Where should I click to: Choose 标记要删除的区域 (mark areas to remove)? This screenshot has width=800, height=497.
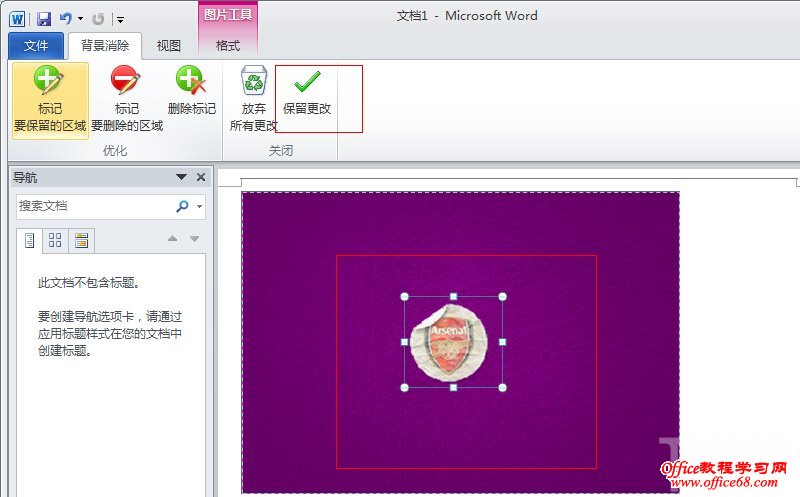click(x=127, y=100)
